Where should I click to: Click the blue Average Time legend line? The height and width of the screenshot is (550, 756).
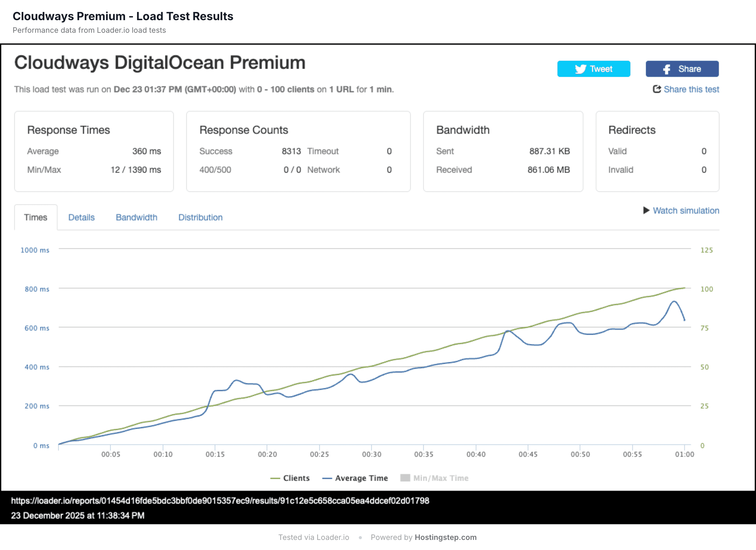[x=327, y=478]
